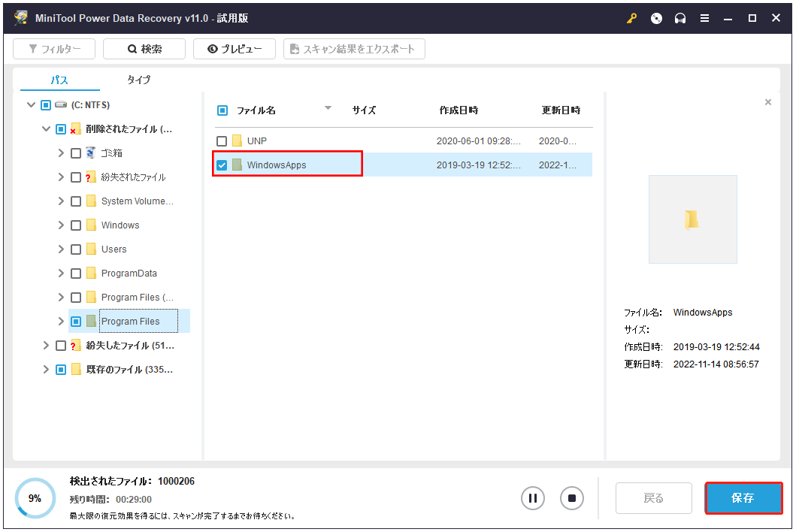Expand the ゴミ箱 node
Screen dimensions: 796x532
61,153
